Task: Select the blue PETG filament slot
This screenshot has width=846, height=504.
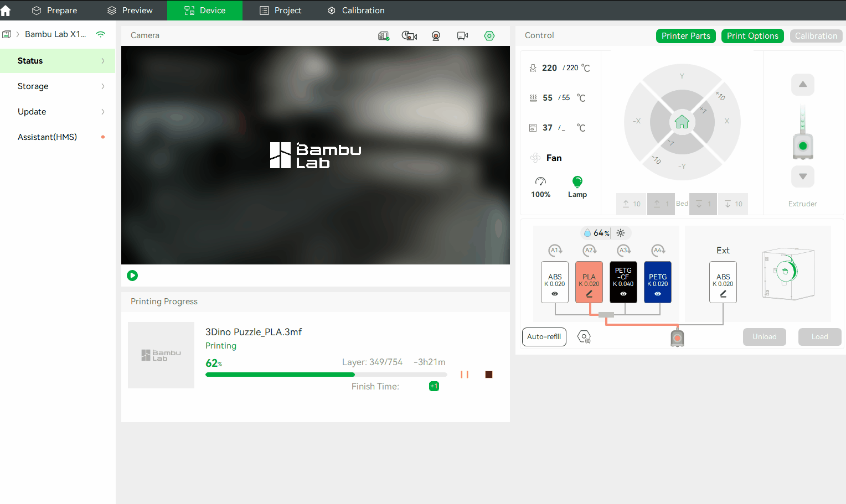Action: 658,282
